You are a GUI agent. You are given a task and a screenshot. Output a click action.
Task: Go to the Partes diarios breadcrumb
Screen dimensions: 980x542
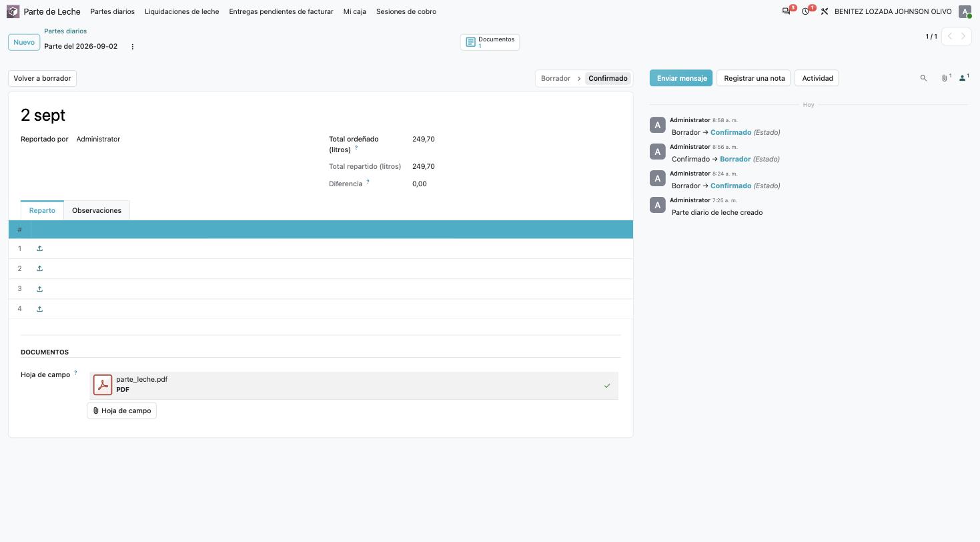[x=65, y=31]
